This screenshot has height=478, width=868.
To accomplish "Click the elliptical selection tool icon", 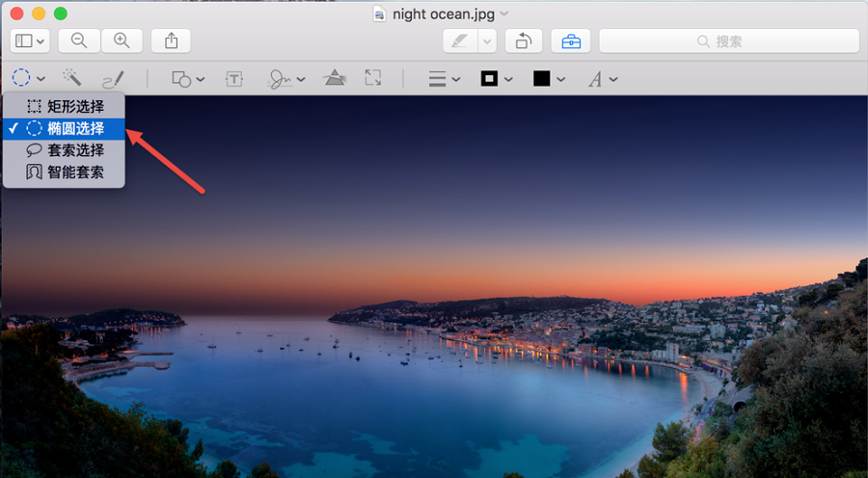I will pos(21,78).
